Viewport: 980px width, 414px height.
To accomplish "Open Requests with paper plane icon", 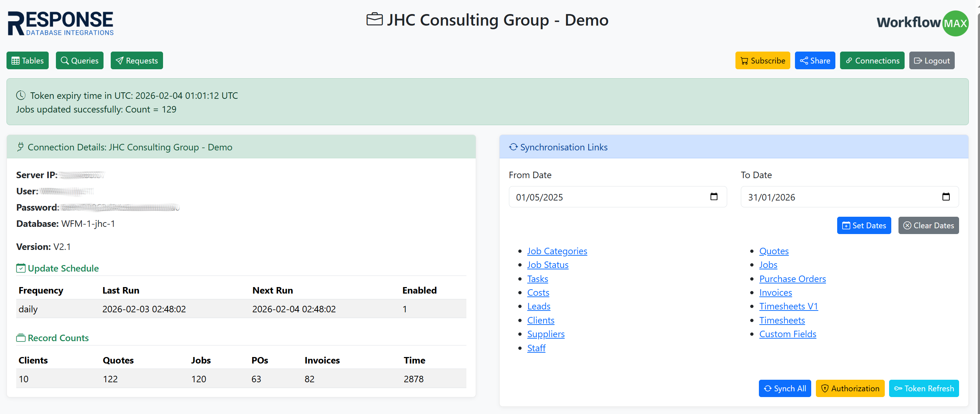I will [x=137, y=61].
